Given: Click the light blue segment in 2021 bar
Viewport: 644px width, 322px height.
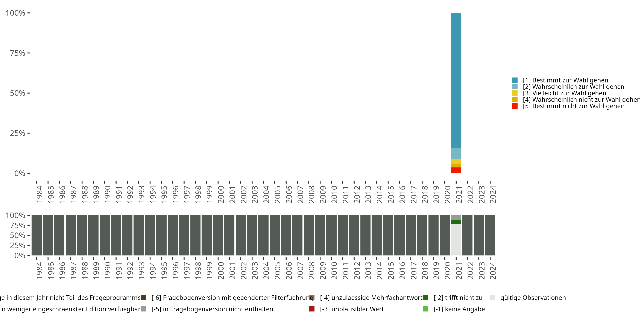Looking at the screenshot, I should point(456,154).
